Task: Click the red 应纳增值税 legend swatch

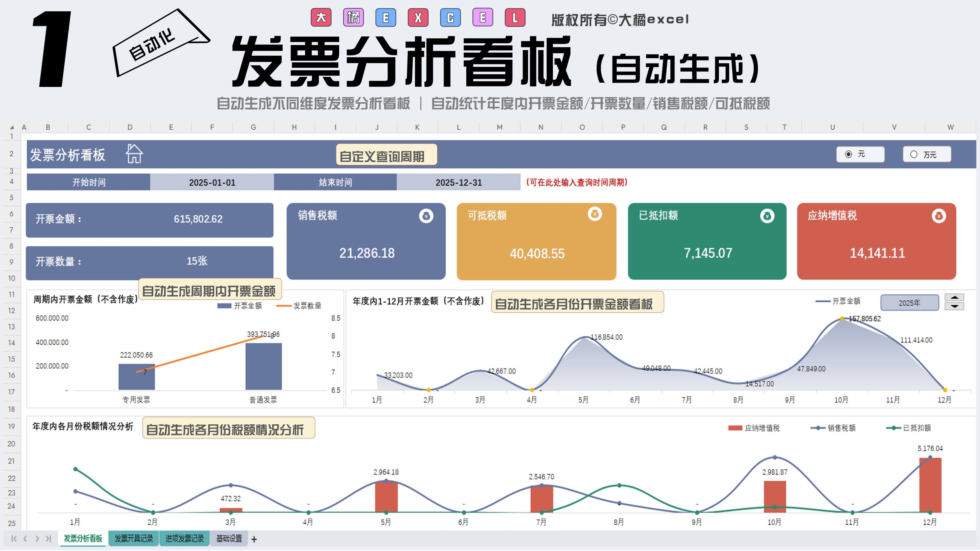Action: click(735, 428)
